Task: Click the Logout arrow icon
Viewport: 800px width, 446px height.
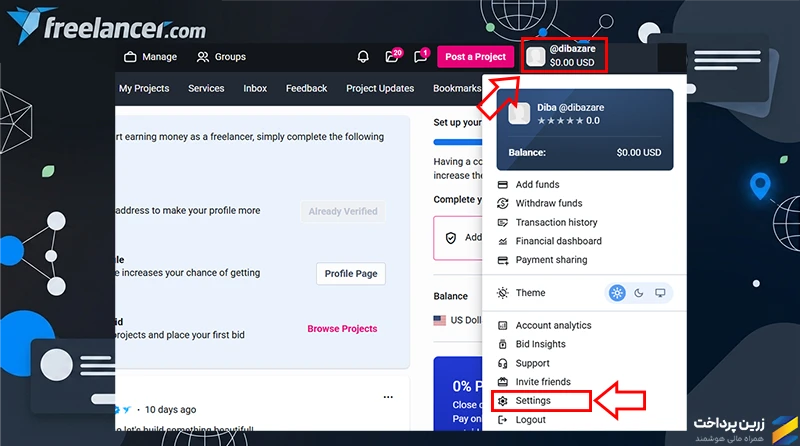Action: coord(503,419)
